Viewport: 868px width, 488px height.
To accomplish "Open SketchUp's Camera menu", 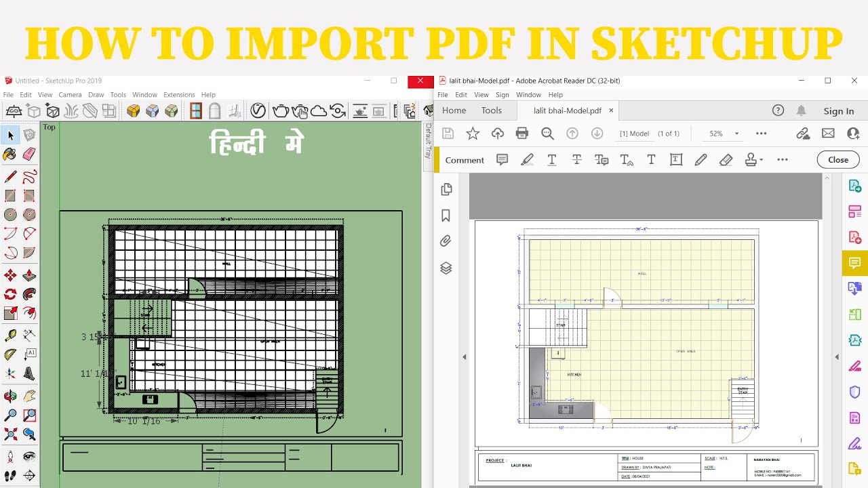I will (70, 95).
